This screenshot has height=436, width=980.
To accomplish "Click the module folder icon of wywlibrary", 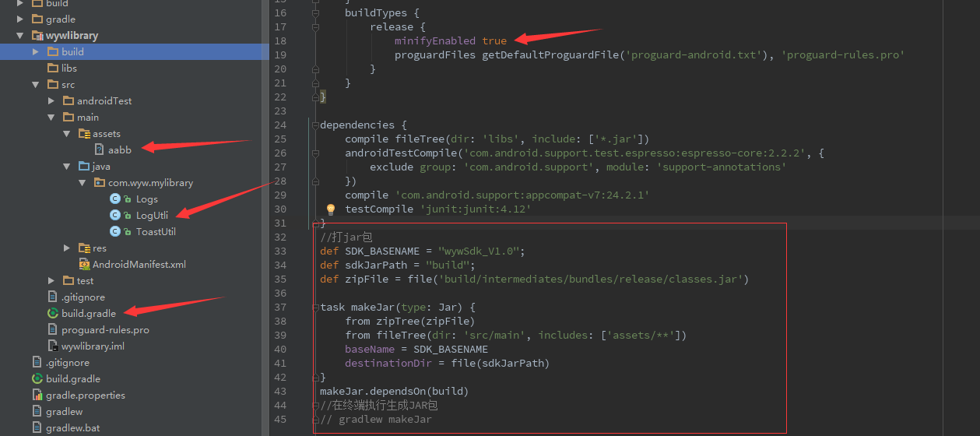I will (38, 35).
